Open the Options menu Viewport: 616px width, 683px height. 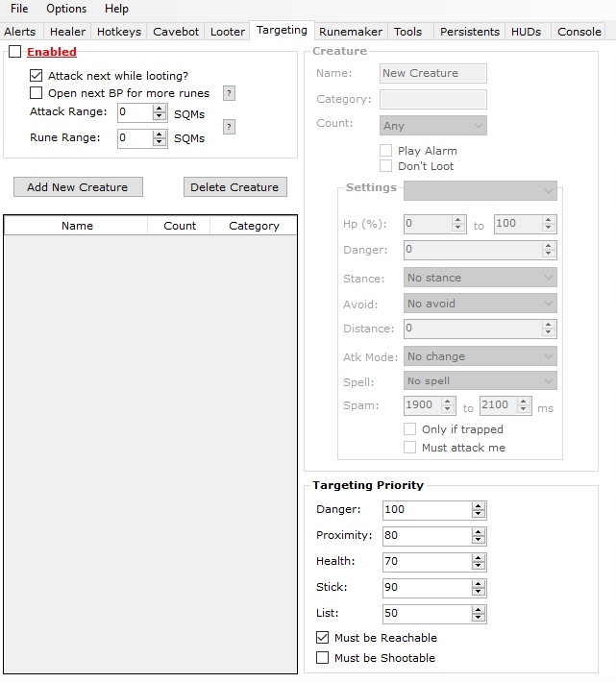66,9
